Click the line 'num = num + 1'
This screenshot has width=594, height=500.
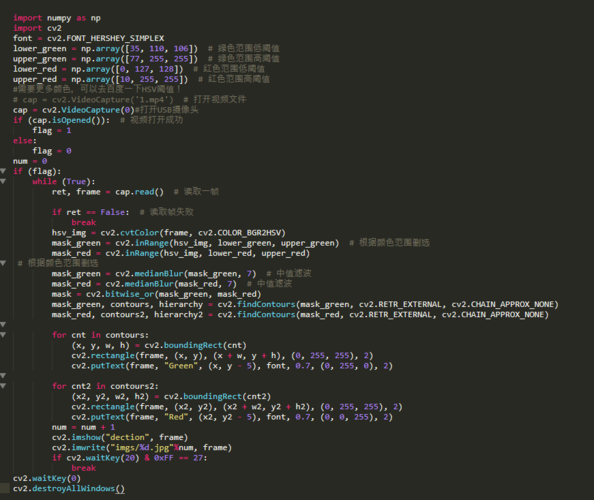[83, 427]
